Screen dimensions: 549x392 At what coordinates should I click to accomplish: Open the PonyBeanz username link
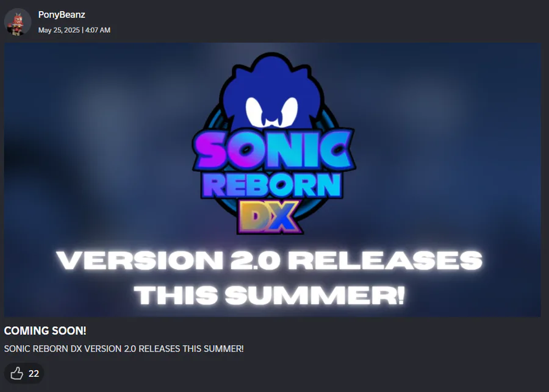62,15
